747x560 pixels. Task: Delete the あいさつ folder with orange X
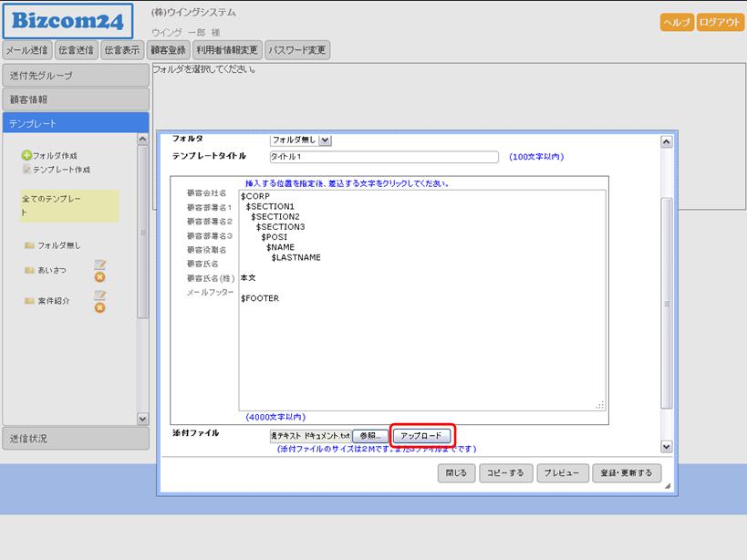(x=100, y=277)
